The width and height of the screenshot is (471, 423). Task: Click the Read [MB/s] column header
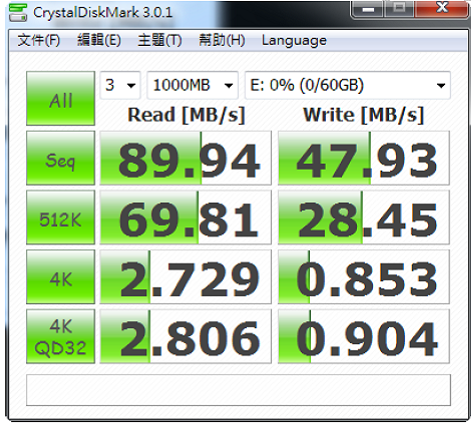click(x=186, y=115)
